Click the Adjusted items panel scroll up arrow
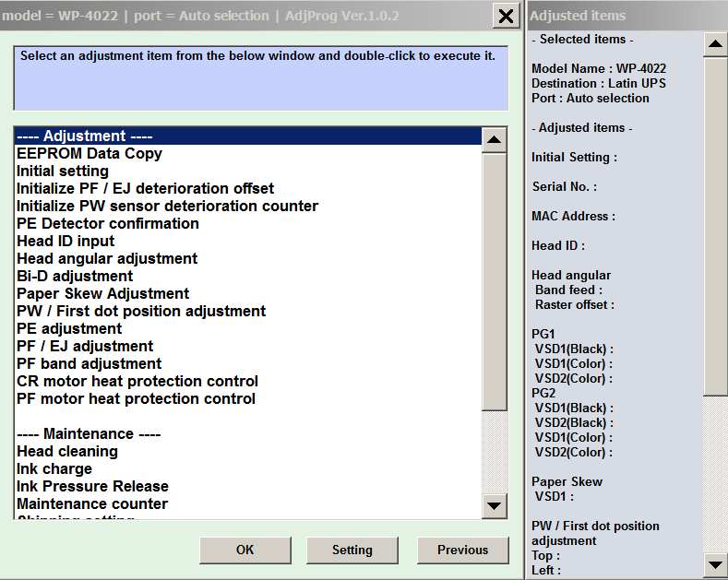Image resolution: width=728 pixels, height=580 pixels. coord(715,44)
